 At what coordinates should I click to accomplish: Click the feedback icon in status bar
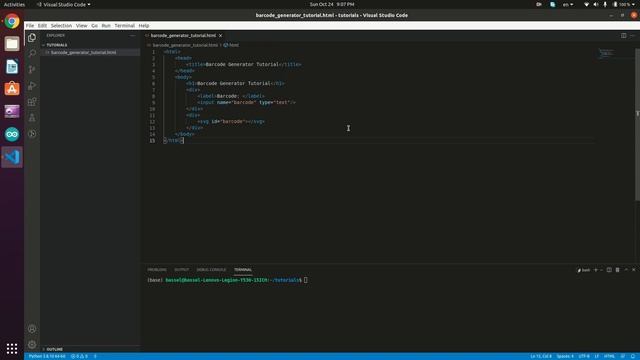tap(623, 356)
